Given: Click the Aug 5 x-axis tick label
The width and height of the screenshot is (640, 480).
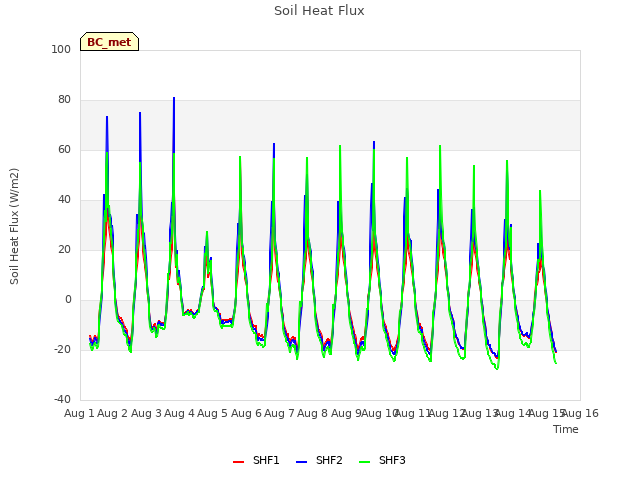Looking at the screenshot, I should click(213, 413).
